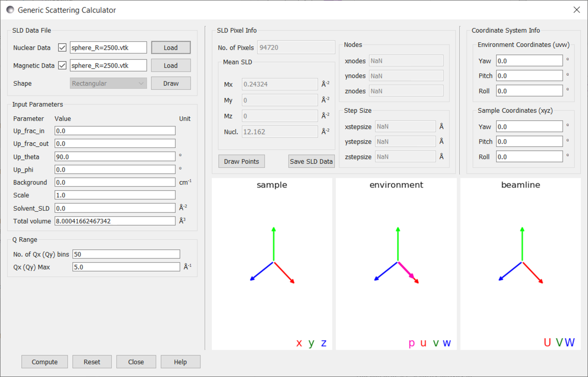Toggle the Nuclear Data checkbox
This screenshot has height=377, width=588.
point(62,48)
